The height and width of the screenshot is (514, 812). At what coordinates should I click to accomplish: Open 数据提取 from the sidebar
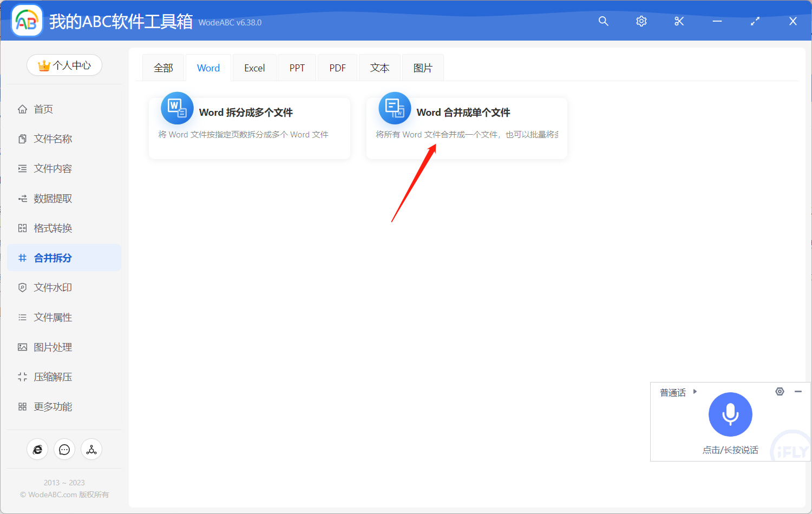(x=51, y=198)
